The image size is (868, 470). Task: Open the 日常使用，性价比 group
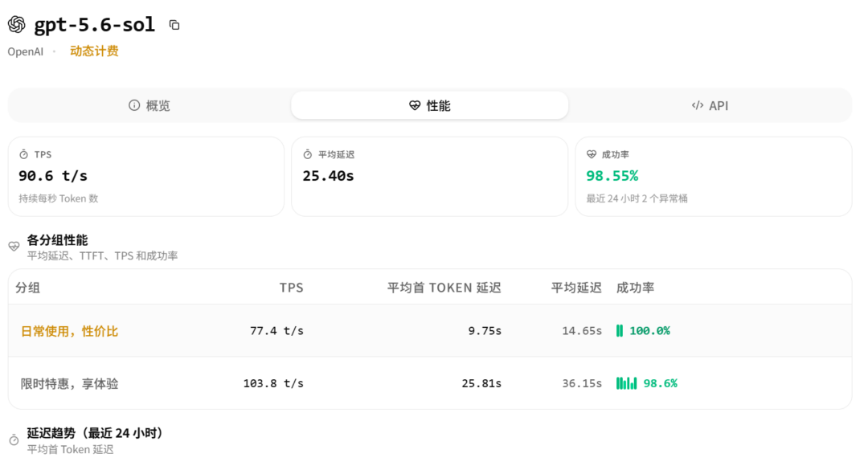click(x=69, y=331)
